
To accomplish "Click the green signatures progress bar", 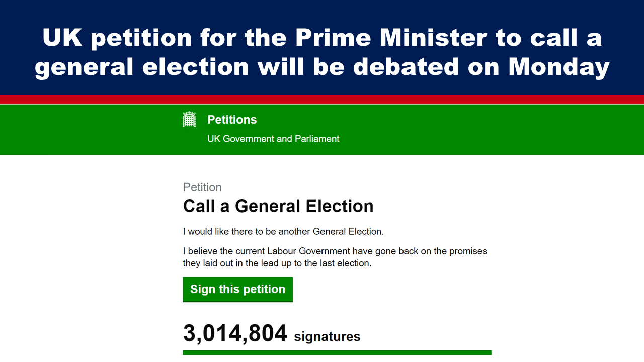I will tap(337, 352).
